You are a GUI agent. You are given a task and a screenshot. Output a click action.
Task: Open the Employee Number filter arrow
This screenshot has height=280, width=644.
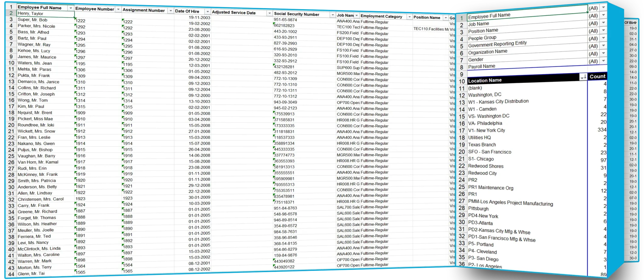(x=118, y=9)
